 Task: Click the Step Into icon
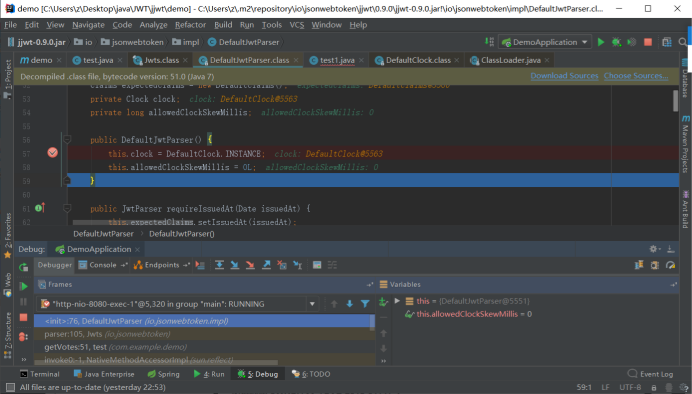[235, 265]
